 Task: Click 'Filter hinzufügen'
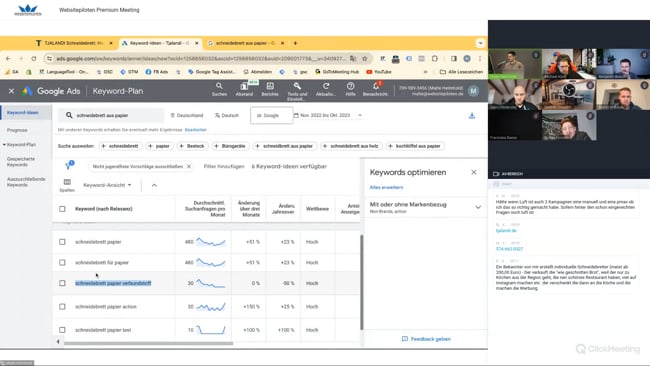point(224,166)
